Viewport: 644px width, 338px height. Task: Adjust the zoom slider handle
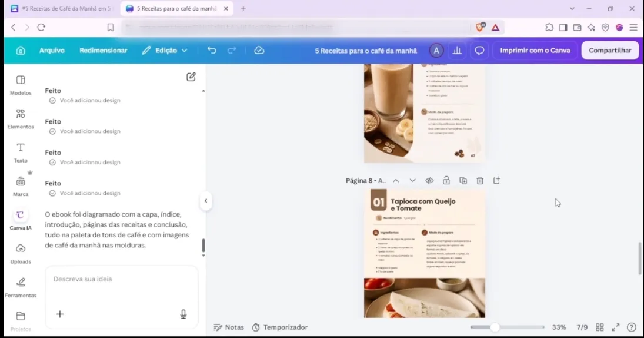pyautogui.click(x=495, y=327)
